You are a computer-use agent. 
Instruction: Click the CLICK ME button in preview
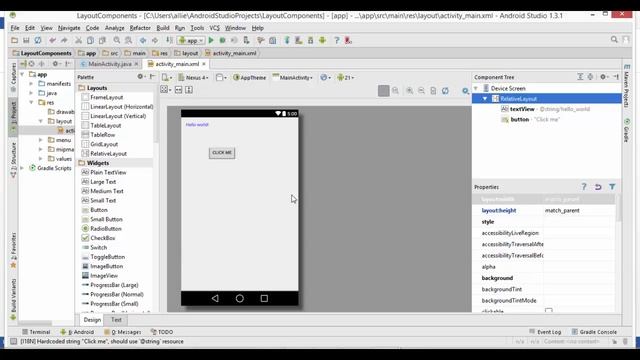pyautogui.click(x=222, y=153)
